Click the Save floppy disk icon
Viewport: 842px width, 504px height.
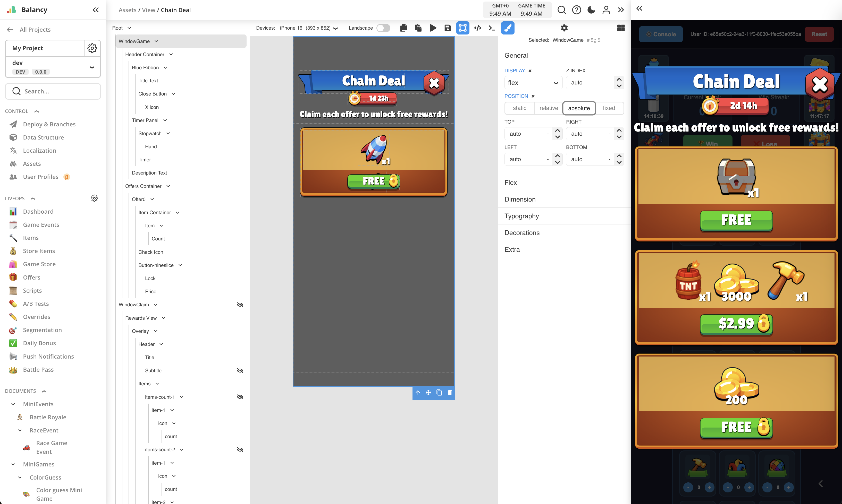tap(448, 28)
